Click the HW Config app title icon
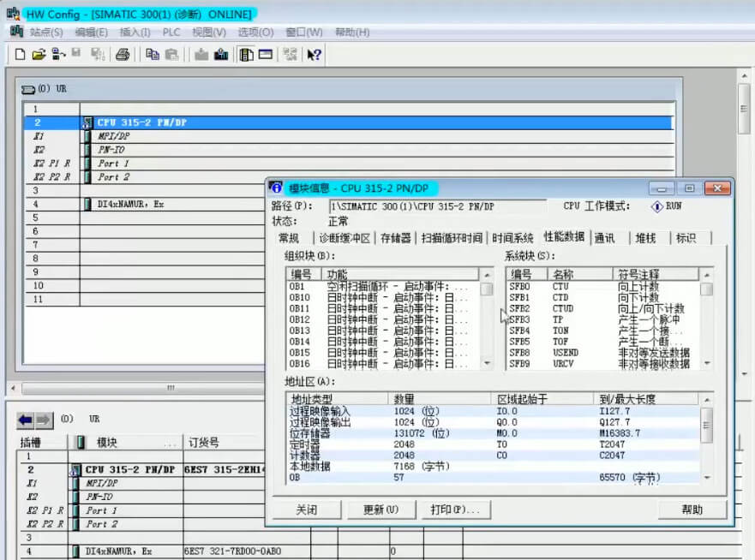Screen dimensions: 755x560 pyautogui.click(x=14, y=14)
